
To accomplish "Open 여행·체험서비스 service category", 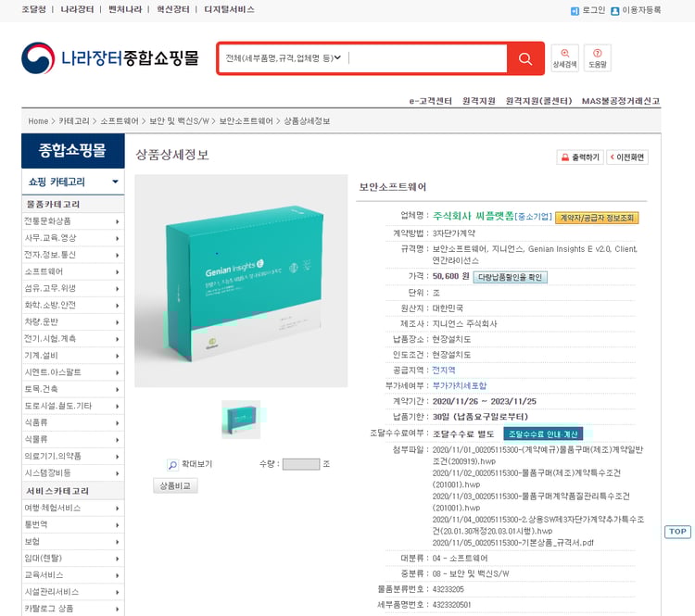I will tap(72, 509).
